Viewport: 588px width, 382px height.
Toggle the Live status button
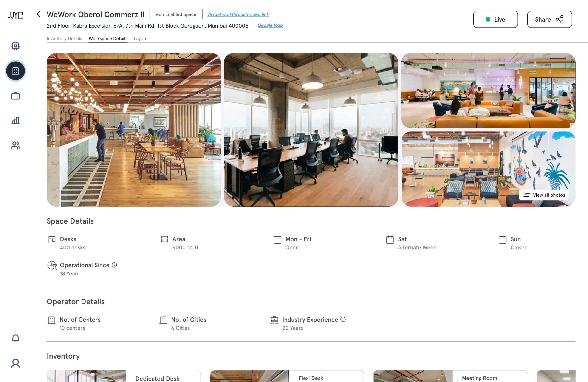tap(495, 19)
